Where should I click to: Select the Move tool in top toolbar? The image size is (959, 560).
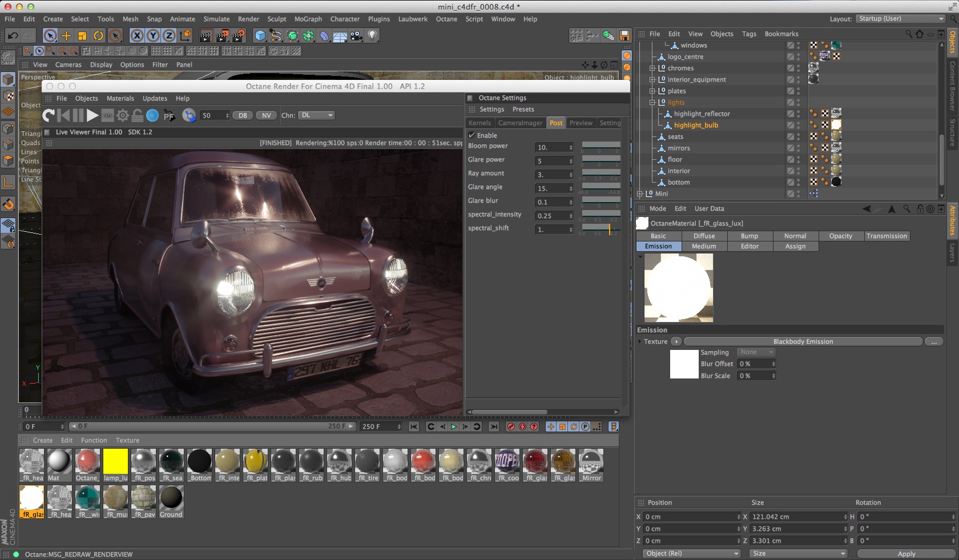pyautogui.click(x=66, y=36)
